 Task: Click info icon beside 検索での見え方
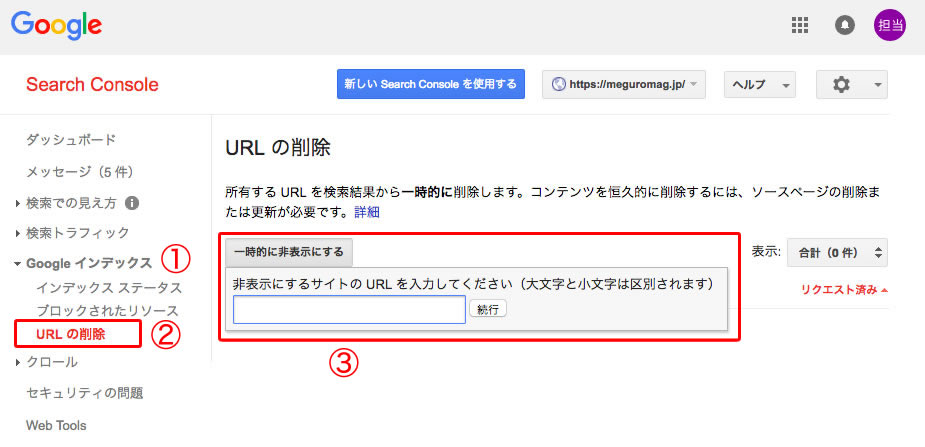(131, 203)
